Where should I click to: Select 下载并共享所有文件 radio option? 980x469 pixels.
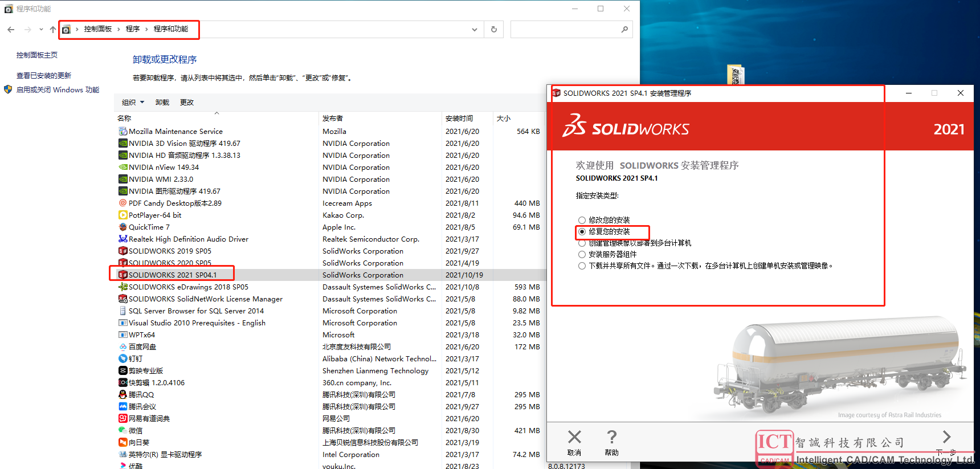(x=582, y=266)
